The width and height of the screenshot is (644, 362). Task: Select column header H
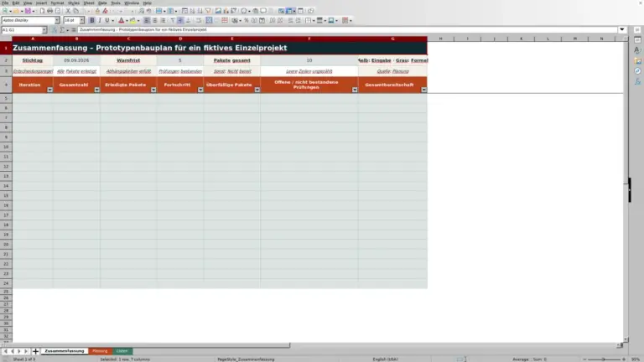(441, 39)
